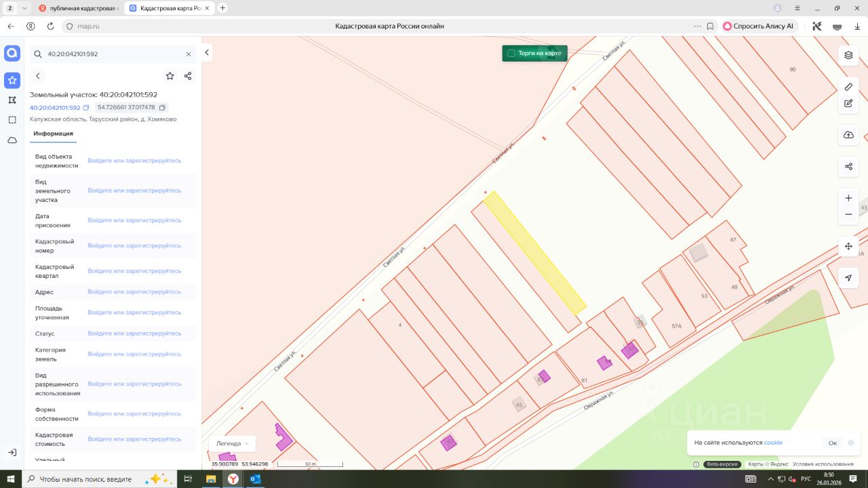868x488 pixels.
Task: Expand the Легенда map legend
Action: tap(232, 443)
